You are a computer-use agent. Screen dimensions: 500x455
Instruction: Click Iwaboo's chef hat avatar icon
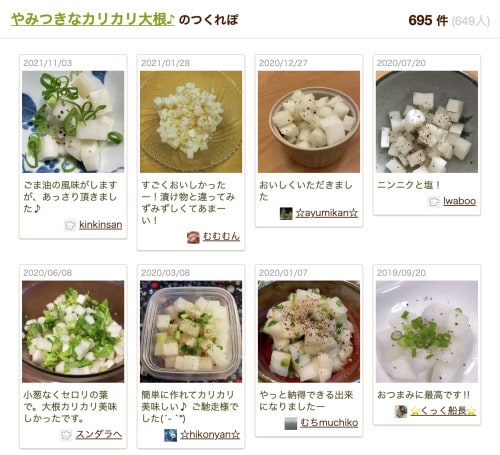tap(434, 202)
